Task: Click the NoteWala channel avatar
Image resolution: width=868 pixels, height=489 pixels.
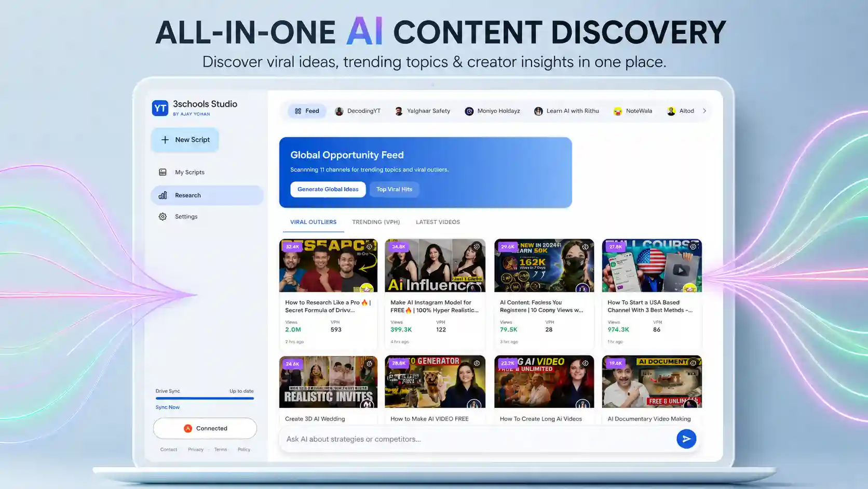Action: click(618, 111)
